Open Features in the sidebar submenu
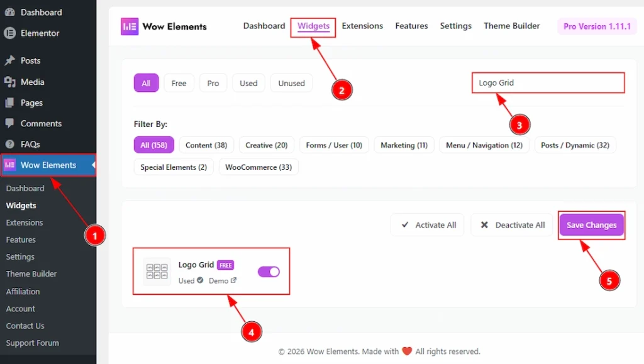Image resolution: width=644 pixels, height=364 pixels. 21,240
